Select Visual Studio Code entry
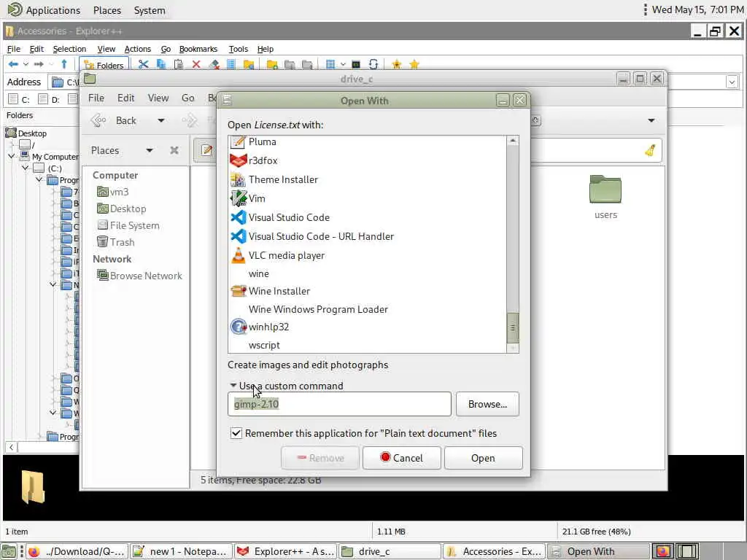Image resolution: width=747 pixels, height=560 pixels. (x=368, y=217)
